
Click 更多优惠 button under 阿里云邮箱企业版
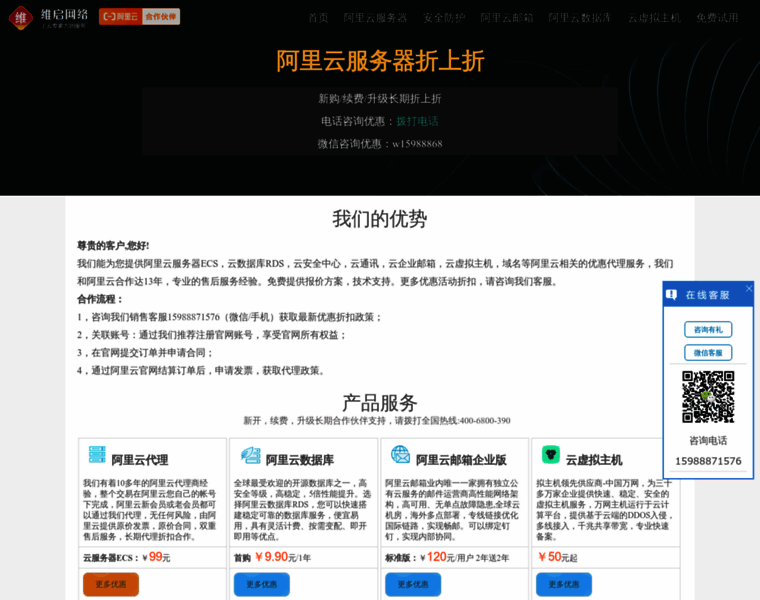[413, 584]
